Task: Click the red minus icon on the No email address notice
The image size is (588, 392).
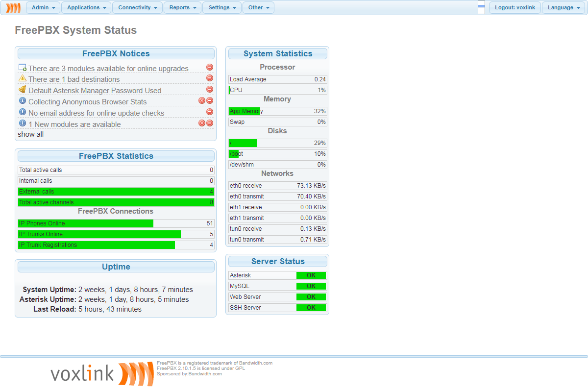Action: (x=210, y=112)
